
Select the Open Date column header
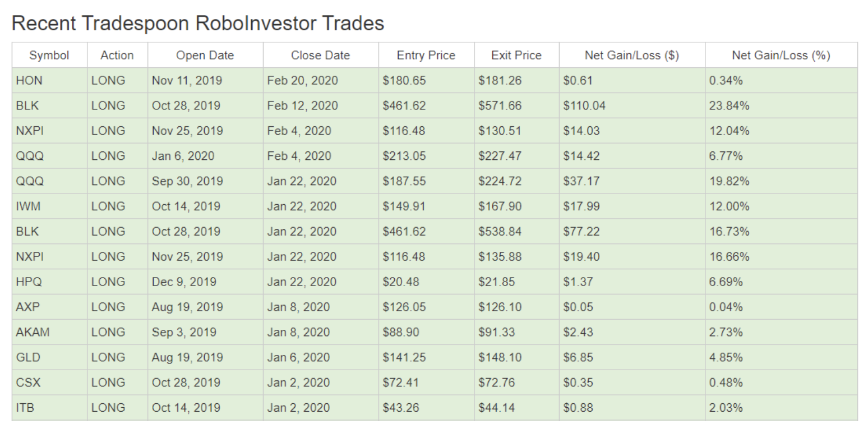pyautogui.click(x=205, y=56)
